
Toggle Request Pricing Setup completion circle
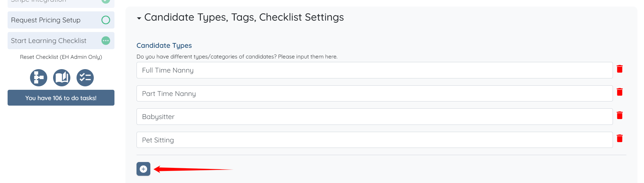tap(106, 20)
